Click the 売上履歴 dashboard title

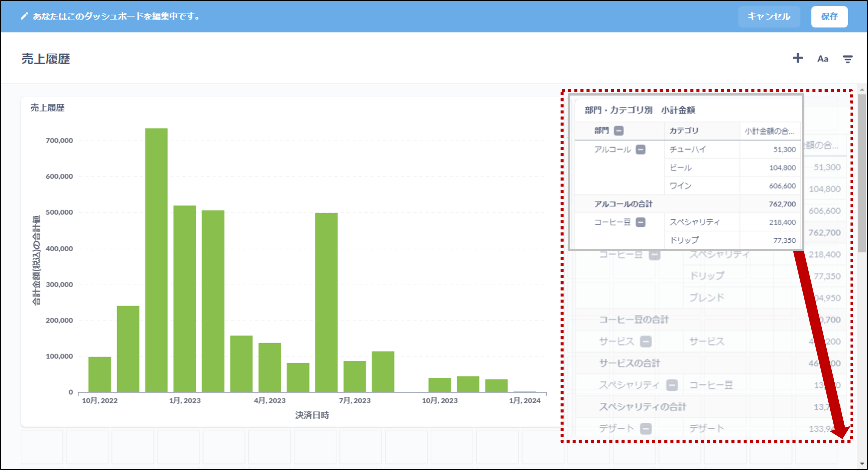pyautogui.click(x=46, y=59)
